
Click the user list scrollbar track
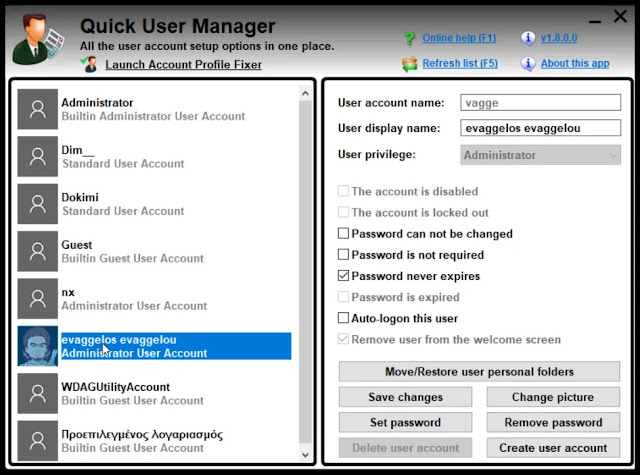(305, 273)
